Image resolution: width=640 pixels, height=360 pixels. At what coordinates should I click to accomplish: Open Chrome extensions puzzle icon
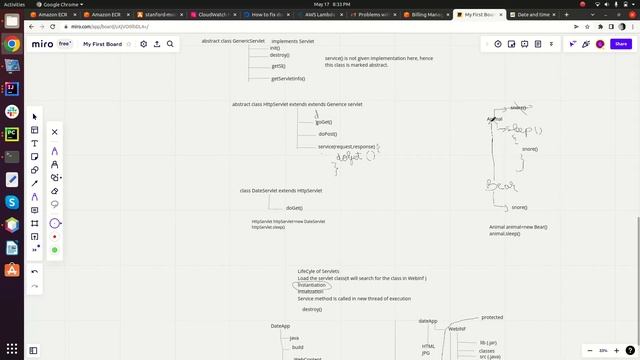pos(600,27)
